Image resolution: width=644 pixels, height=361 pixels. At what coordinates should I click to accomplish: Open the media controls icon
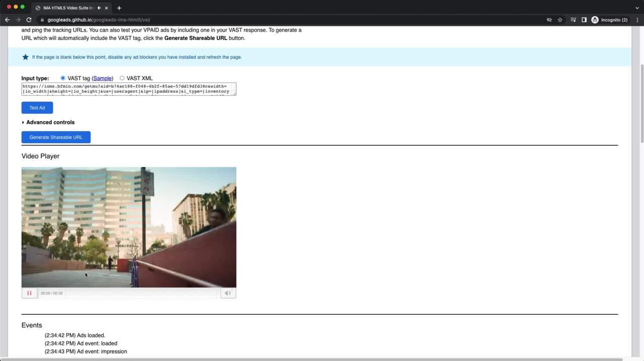click(573, 20)
